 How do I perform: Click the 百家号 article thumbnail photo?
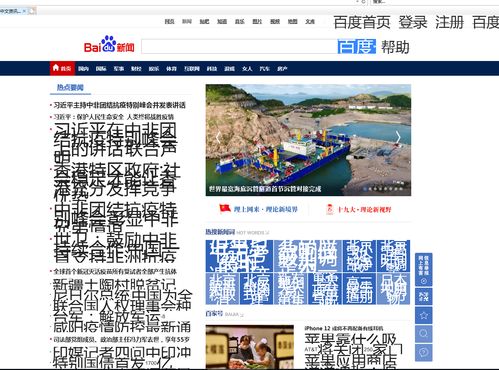pos(250,347)
